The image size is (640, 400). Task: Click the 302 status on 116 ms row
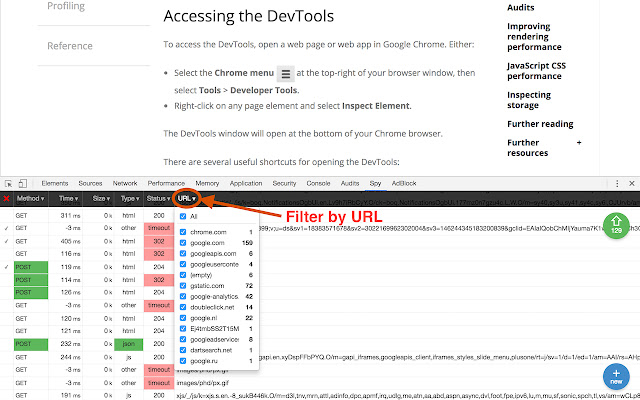coord(158,254)
